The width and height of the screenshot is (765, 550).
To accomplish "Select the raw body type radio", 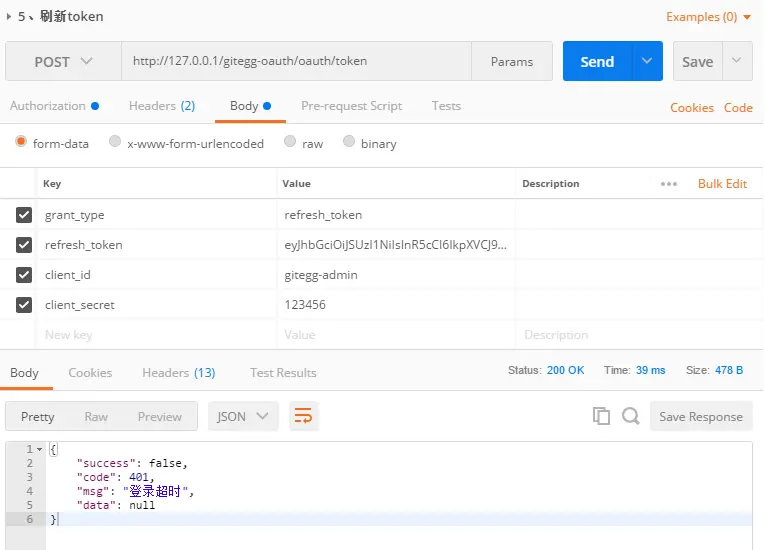I will pos(290,143).
